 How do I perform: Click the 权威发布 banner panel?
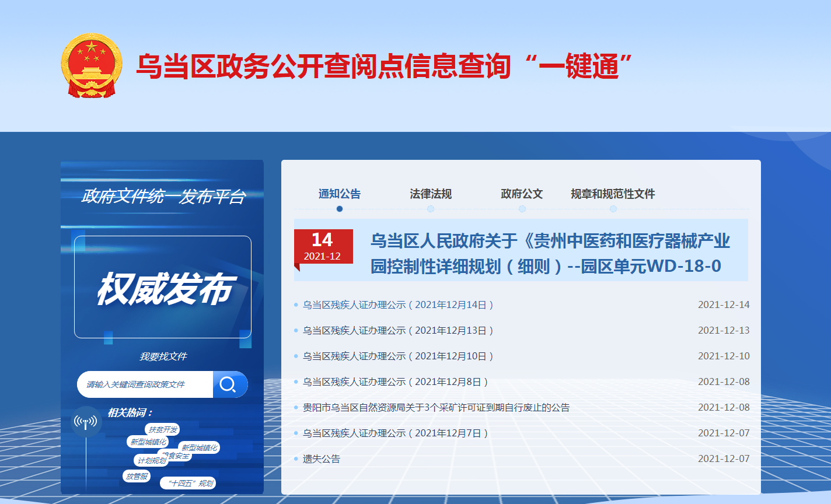click(163, 287)
